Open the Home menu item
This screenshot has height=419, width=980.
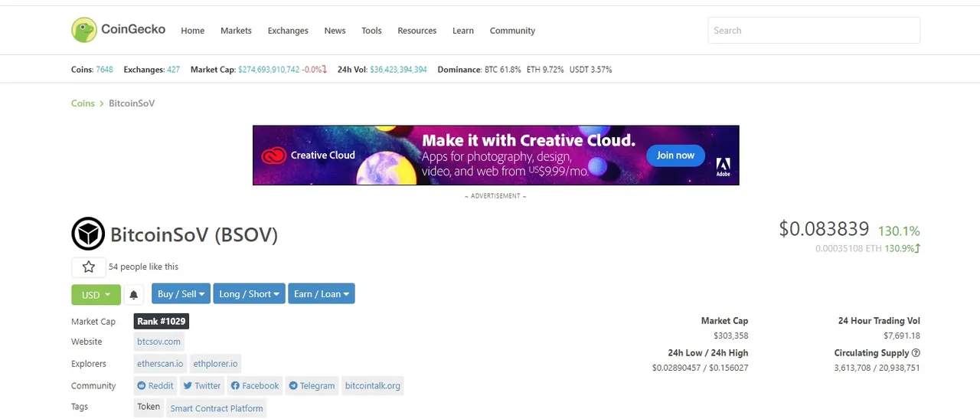point(192,31)
